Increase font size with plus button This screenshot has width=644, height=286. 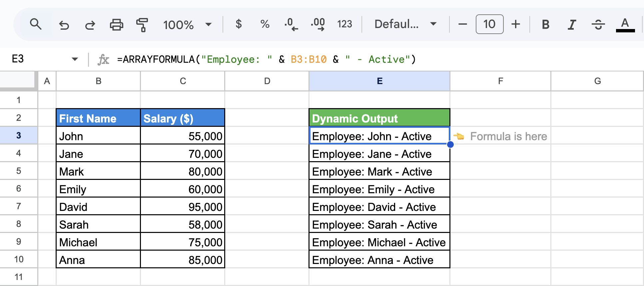click(516, 24)
